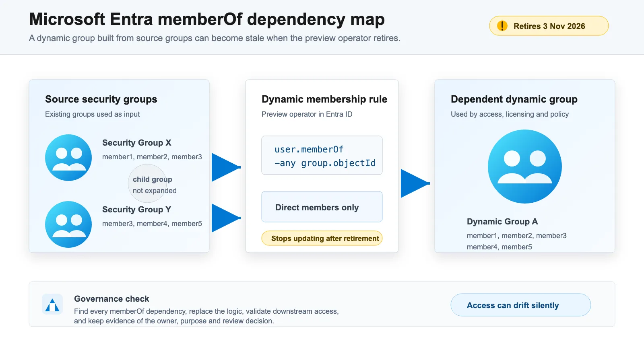
Task: Click the Security Group Y people icon
Action: click(68, 224)
